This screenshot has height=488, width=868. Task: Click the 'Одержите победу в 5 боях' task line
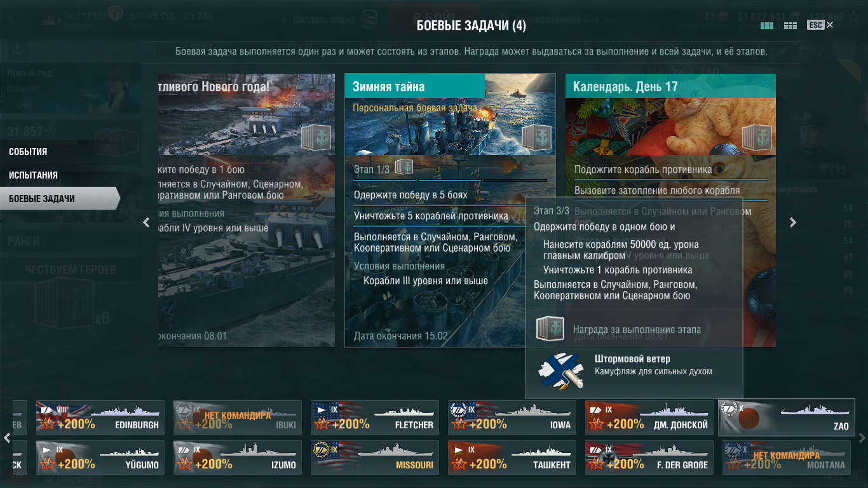[x=410, y=195]
